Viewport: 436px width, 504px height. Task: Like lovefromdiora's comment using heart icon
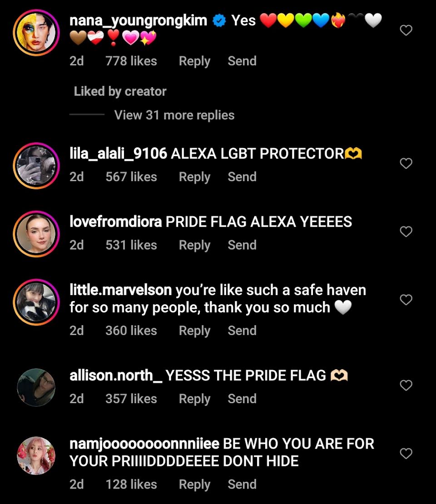(406, 232)
